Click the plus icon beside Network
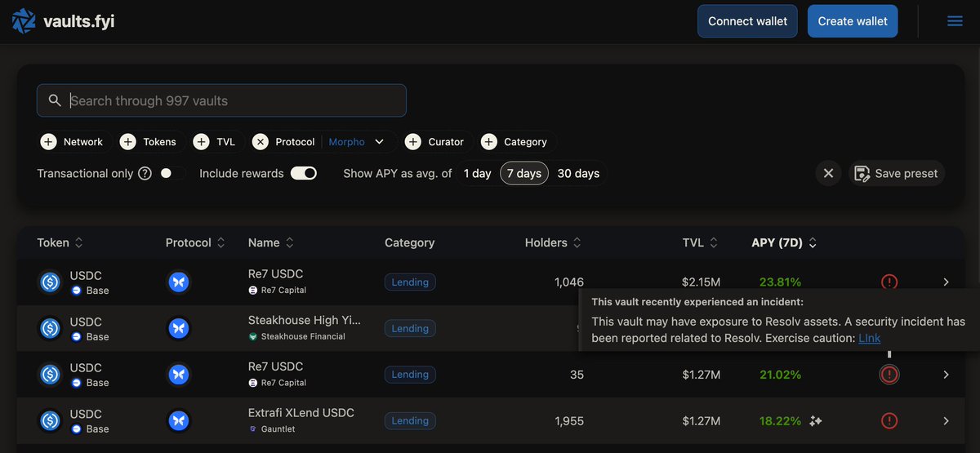 tap(49, 142)
